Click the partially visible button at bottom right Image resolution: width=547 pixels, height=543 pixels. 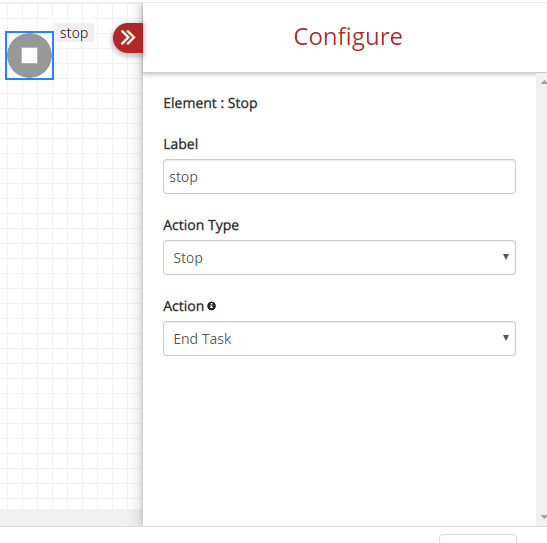click(478, 538)
